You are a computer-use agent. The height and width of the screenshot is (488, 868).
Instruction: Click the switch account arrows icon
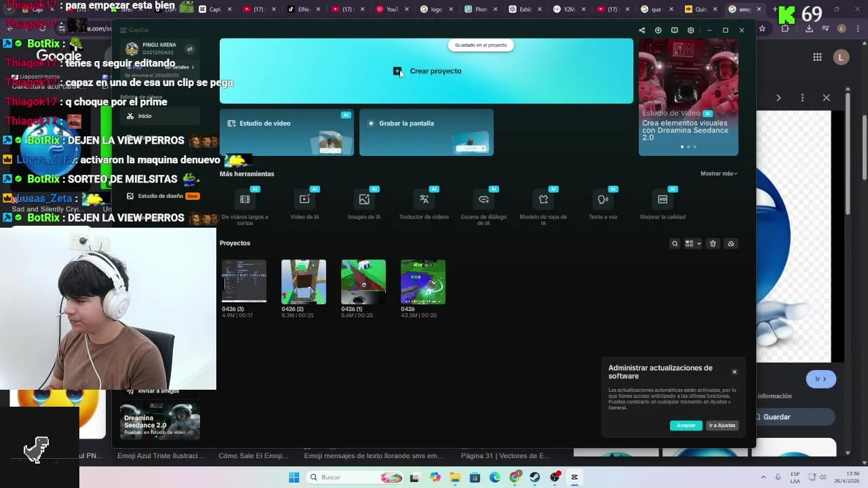[190, 49]
